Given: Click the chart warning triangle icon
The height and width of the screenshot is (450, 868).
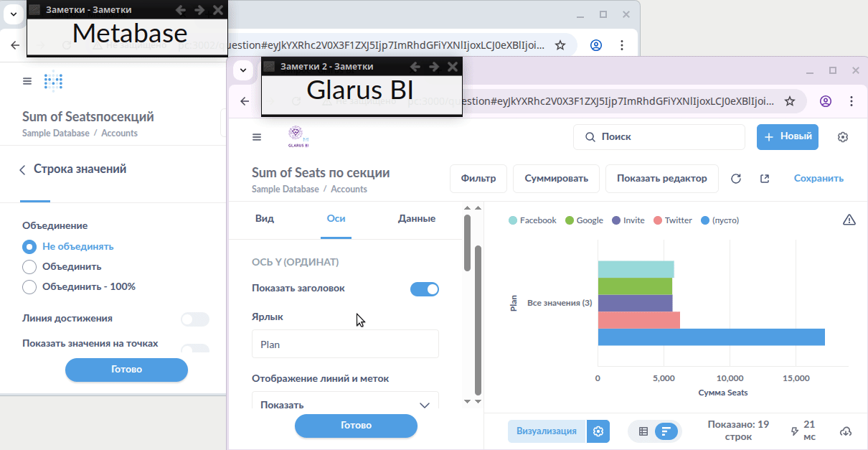Looking at the screenshot, I should point(849,220).
